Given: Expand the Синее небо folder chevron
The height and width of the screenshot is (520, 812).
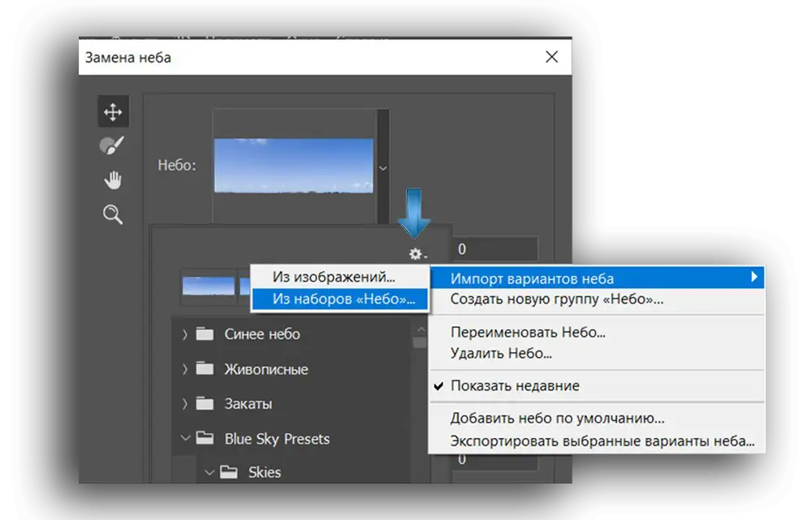Looking at the screenshot, I should 185,335.
